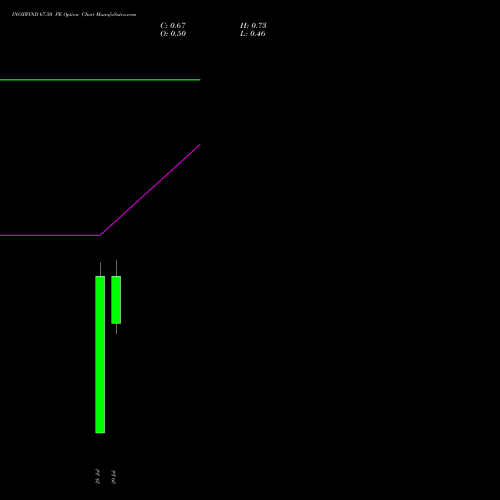Click the short green candlestick for 29 Jul

click(116, 299)
